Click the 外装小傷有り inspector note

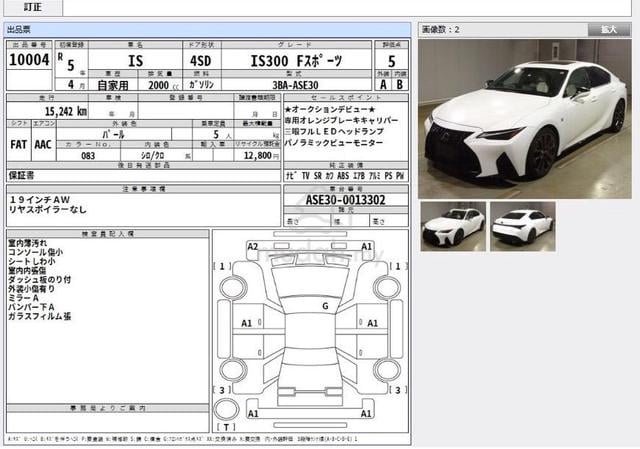31,289
